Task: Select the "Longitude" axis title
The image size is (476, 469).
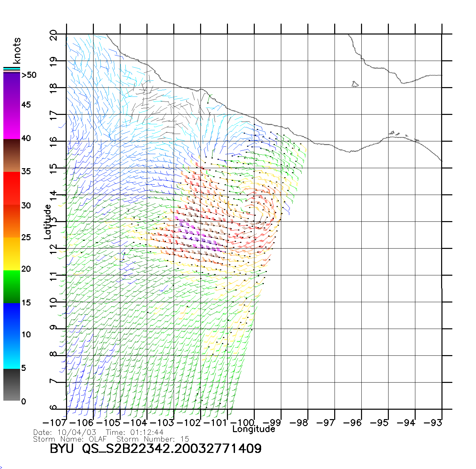Action: click(254, 429)
